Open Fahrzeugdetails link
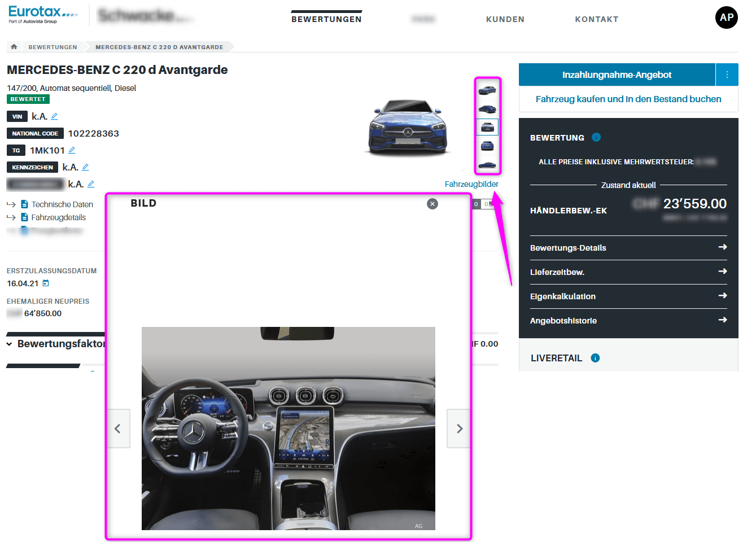The image size is (756, 542). tap(59, 217)
